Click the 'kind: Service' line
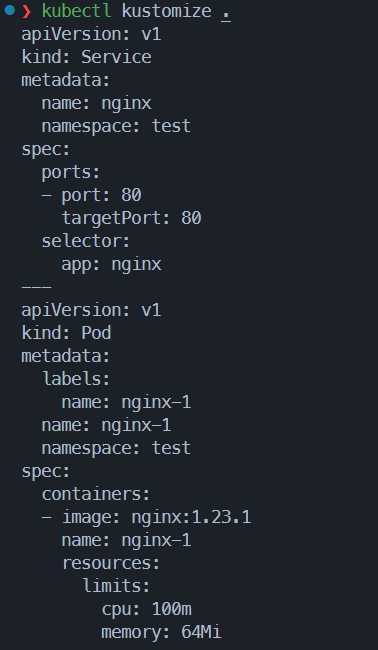Screen dimensions: 378x650 86,57
